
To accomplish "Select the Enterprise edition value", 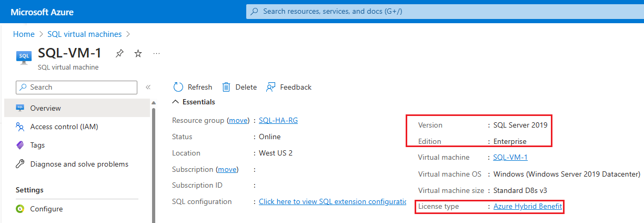I will pyautogui.click(x=510, y=141).
